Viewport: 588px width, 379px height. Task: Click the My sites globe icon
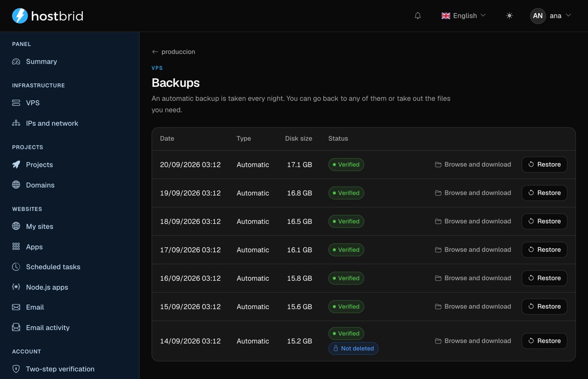click(x=16, y=226)
